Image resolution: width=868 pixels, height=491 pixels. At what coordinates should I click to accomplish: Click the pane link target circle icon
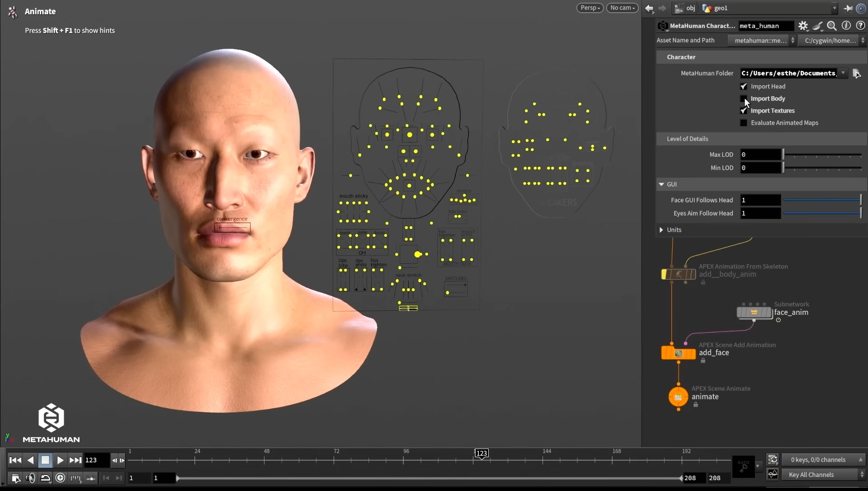click(861, 8)
